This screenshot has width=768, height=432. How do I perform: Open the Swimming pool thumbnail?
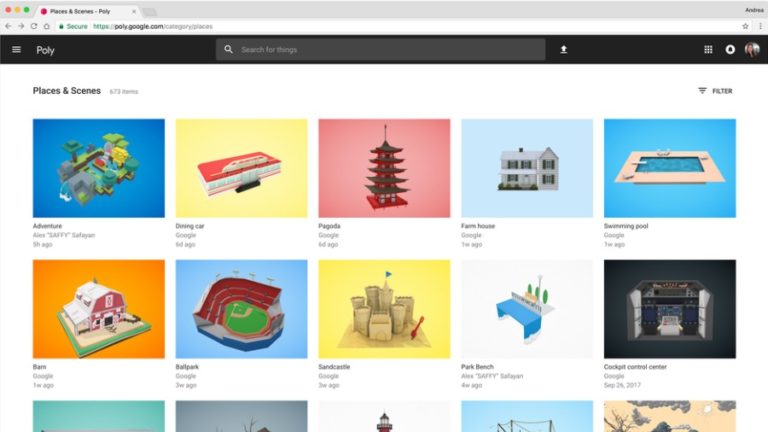(x=670, y=168)
